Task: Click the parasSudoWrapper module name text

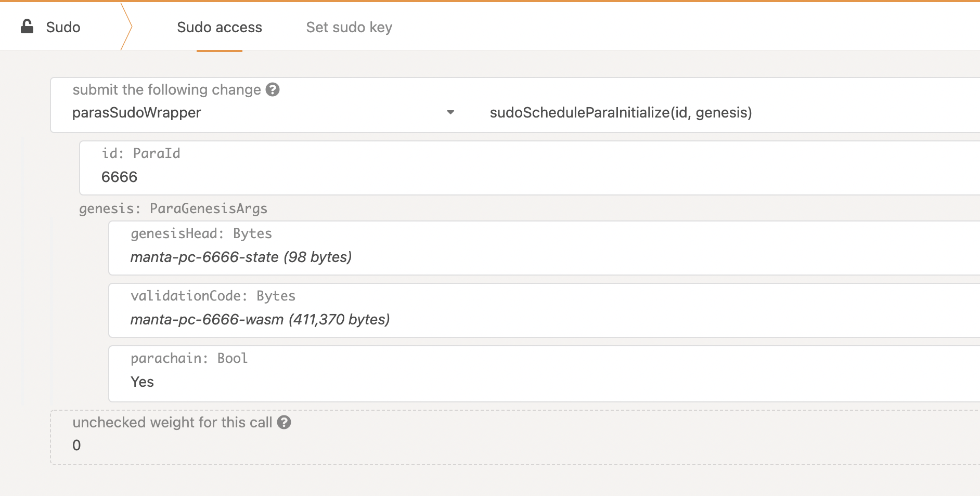Action: [136, 112]
